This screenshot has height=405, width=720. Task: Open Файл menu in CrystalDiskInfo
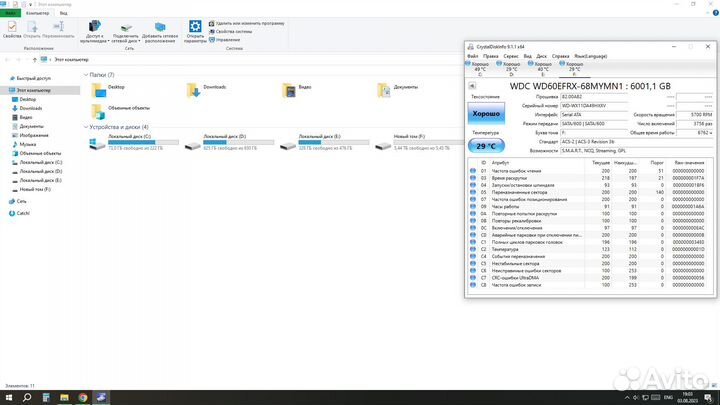pyautogui.click(x=472, y=56)
